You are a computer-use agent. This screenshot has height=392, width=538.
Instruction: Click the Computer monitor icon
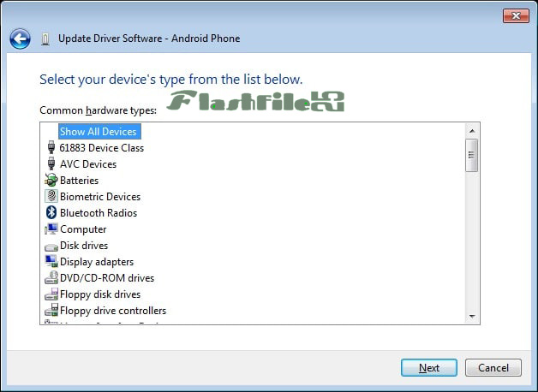pyautogui.click(x=51, y=229)
